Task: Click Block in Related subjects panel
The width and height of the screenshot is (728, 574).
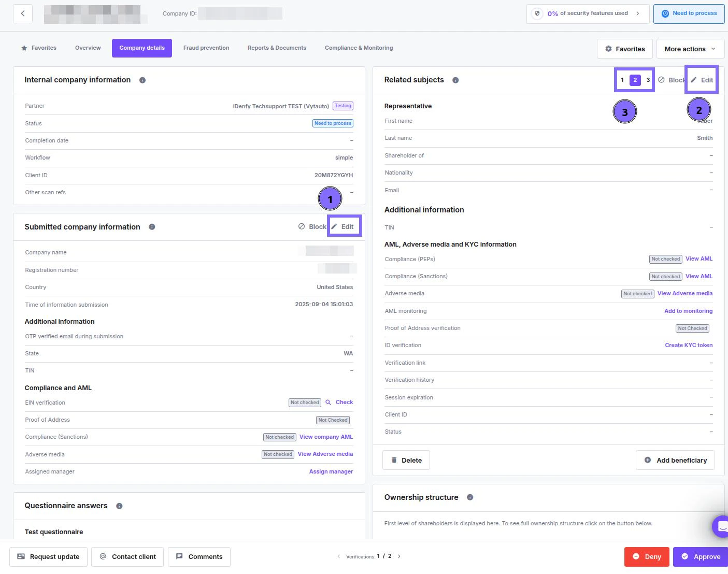Action: [x=672, y=80]
